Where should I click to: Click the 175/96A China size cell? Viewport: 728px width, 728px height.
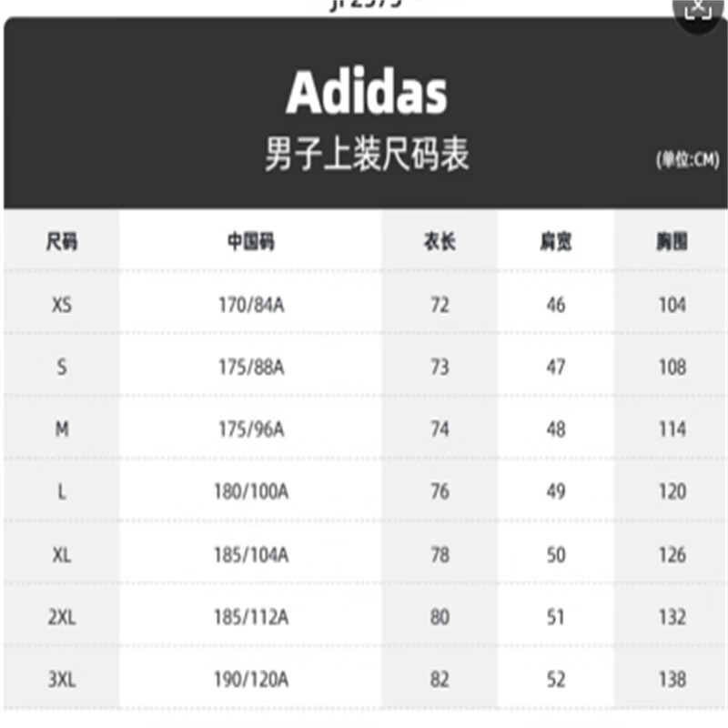tap(251, 430)
